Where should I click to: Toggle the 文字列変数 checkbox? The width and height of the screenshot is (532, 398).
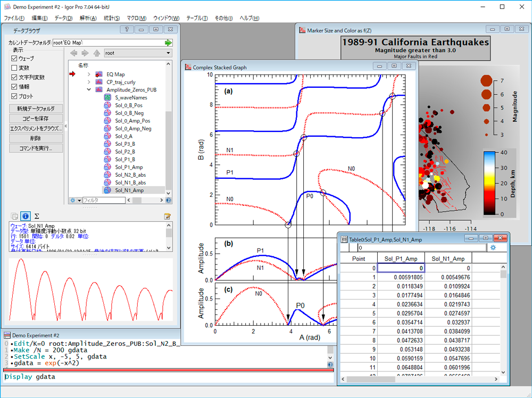click(x=14, y=77)
